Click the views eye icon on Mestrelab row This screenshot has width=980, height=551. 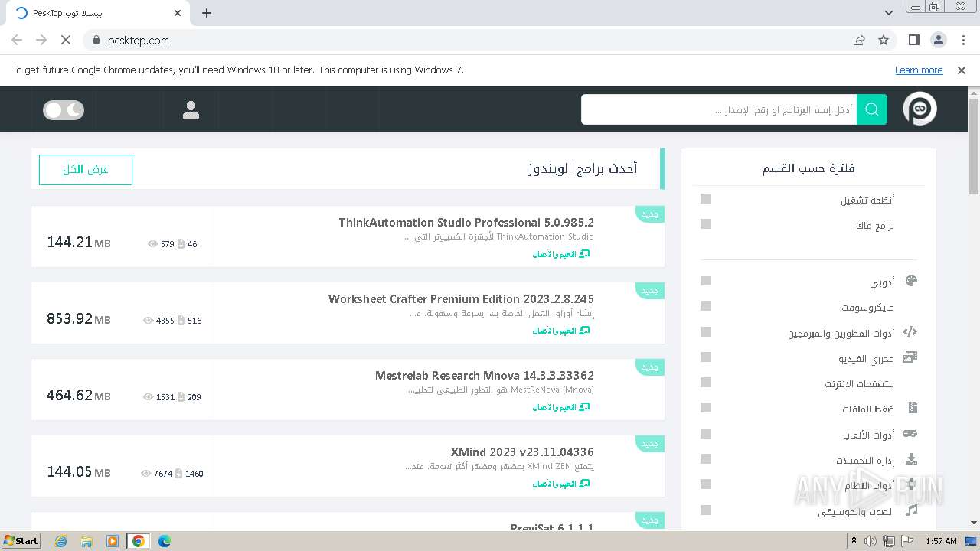coord(148,397)
